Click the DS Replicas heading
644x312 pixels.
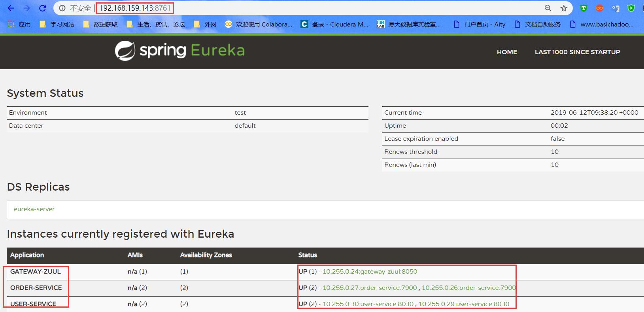38,187
